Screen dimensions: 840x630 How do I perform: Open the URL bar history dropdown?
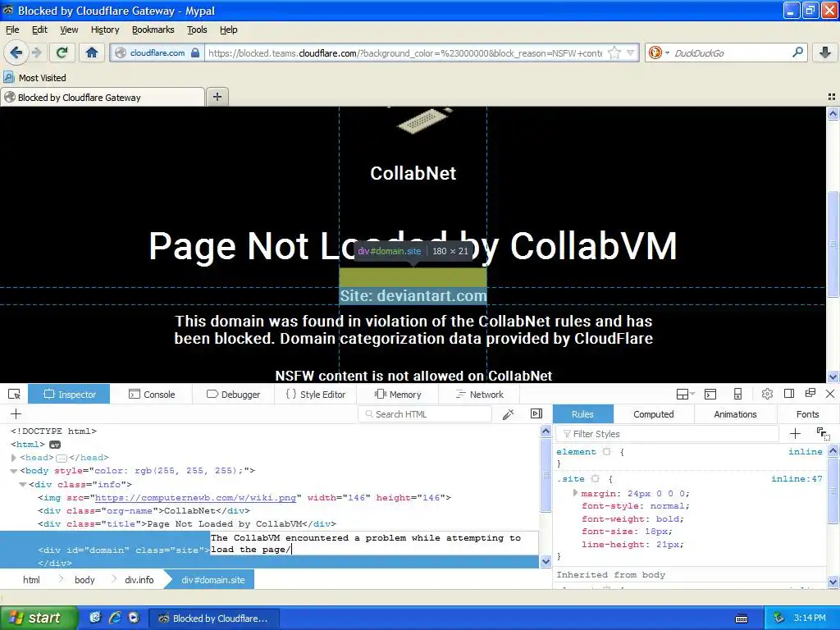coord(631,53)
